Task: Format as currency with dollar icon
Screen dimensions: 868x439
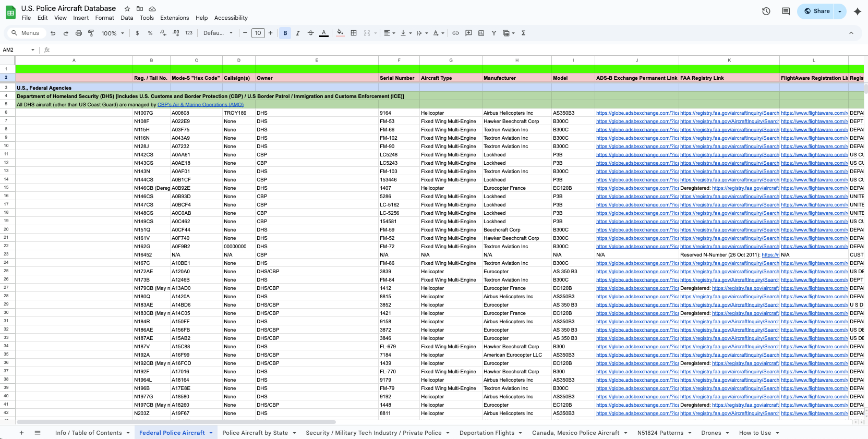Action: pos(137,33)
